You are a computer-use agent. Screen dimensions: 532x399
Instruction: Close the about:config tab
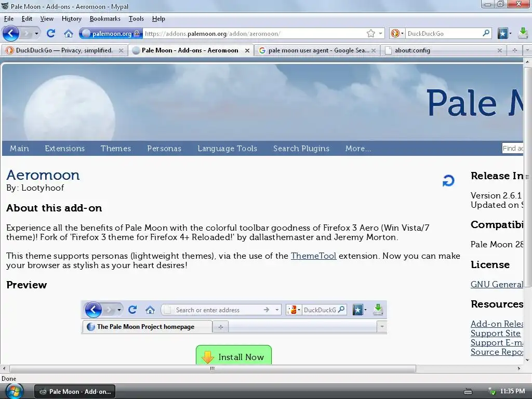click(x=499, y=50)
